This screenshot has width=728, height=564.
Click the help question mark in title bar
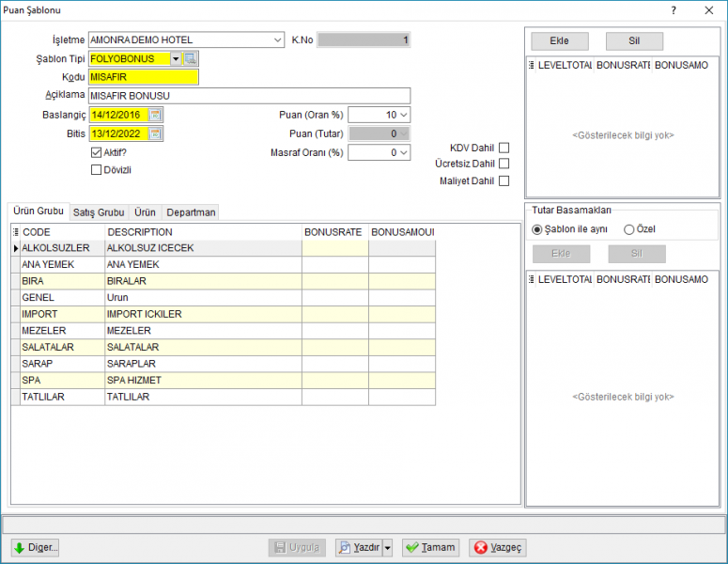[674, 10]
